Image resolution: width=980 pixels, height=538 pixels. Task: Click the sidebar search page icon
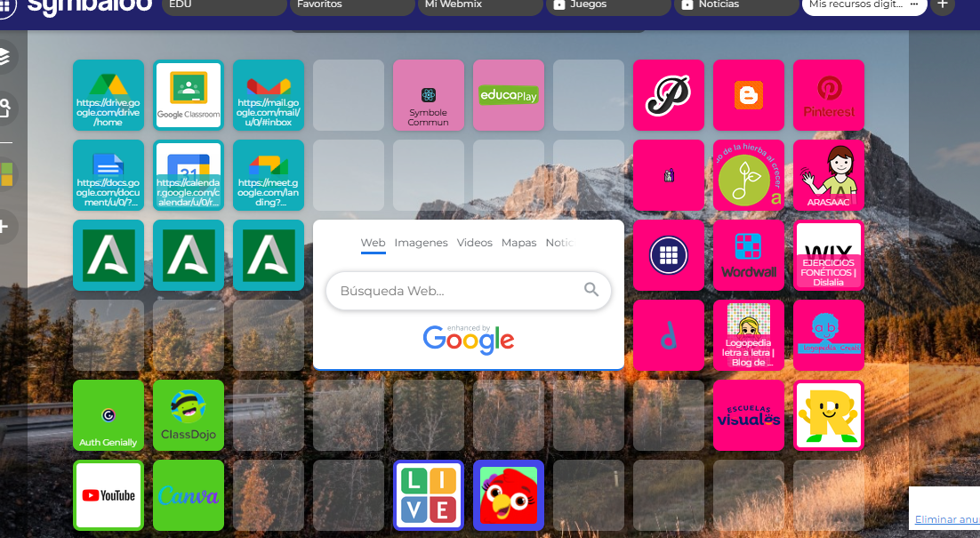[x=4, y=108]
